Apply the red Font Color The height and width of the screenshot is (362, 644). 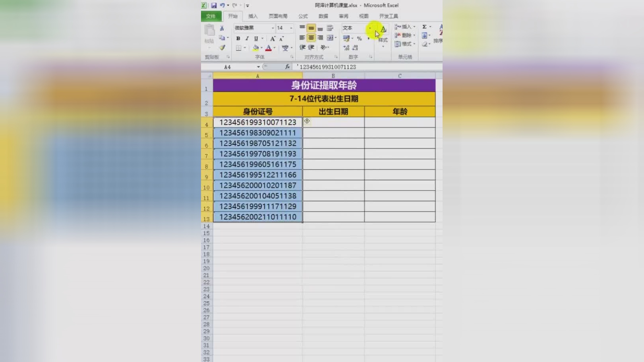(x=269, y=48)
